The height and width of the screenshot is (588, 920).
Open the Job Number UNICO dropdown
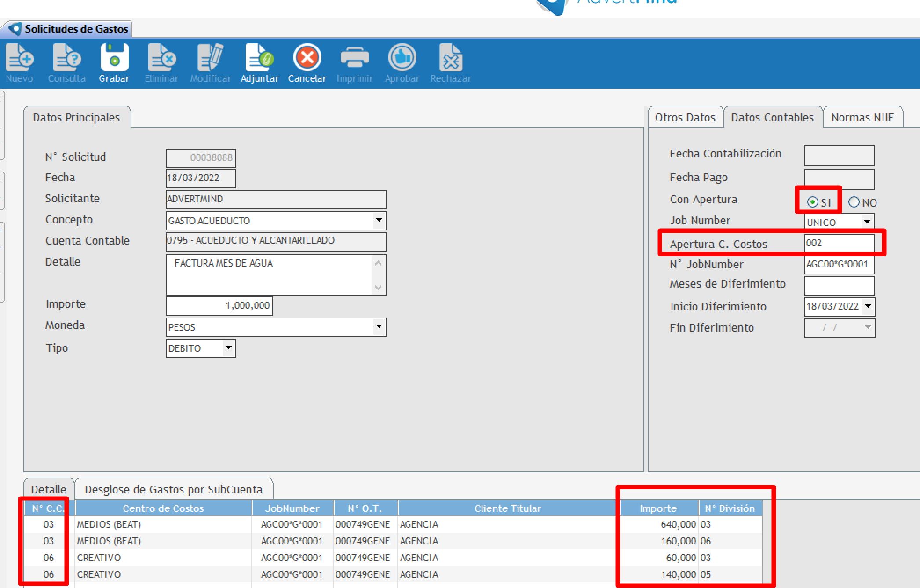pyautogui.click(x=867, y=222)
